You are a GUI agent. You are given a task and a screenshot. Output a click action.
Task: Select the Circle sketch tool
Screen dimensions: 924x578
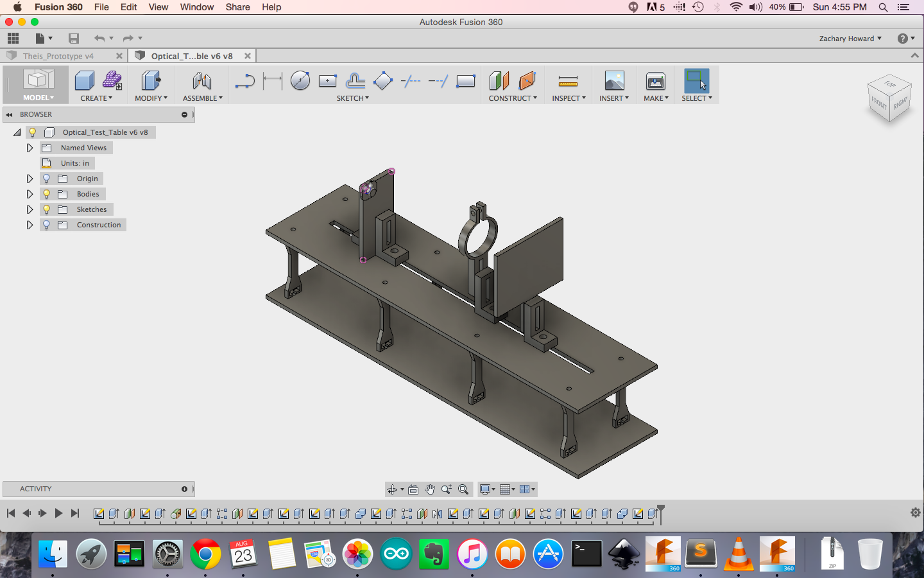pos(300,81)
